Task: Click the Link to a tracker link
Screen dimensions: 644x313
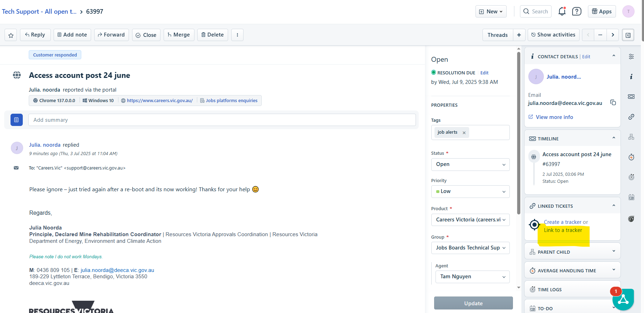Action: (563, 230)
